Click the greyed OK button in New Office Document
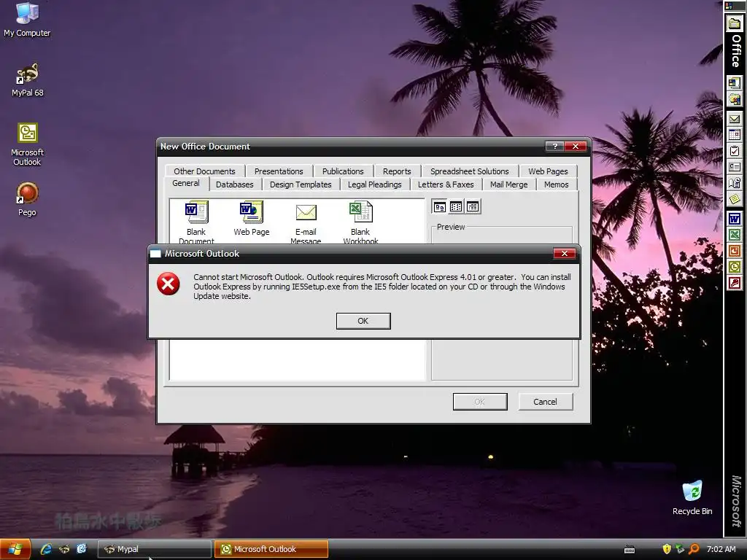The image size is (747, 560). click(480, 402)
